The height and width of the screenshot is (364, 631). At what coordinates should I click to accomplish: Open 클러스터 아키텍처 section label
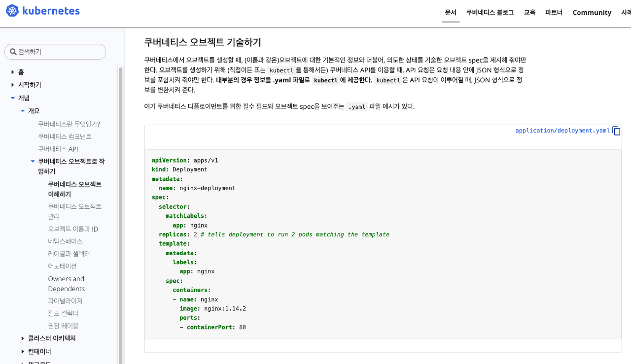tap(52, 338)
